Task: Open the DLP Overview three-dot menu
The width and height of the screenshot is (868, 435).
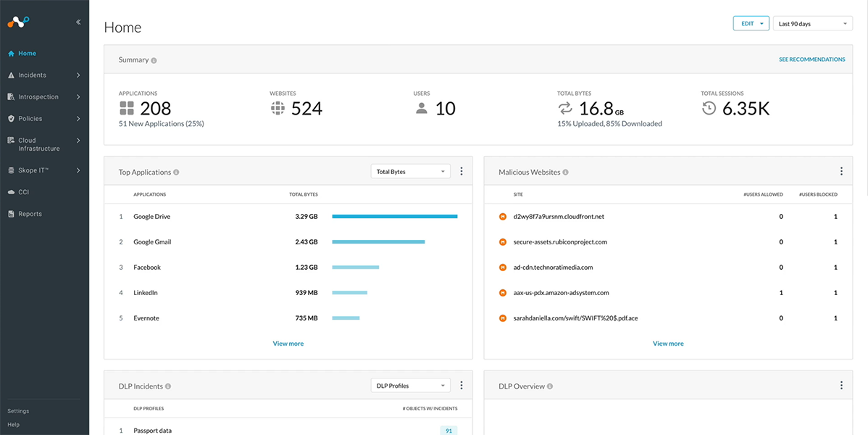Action: (x=841, y=385)
